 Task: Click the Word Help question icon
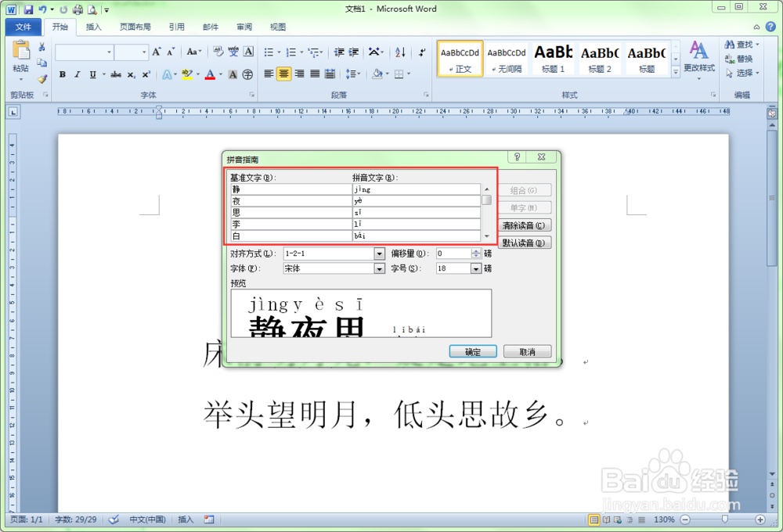point(770,27)
